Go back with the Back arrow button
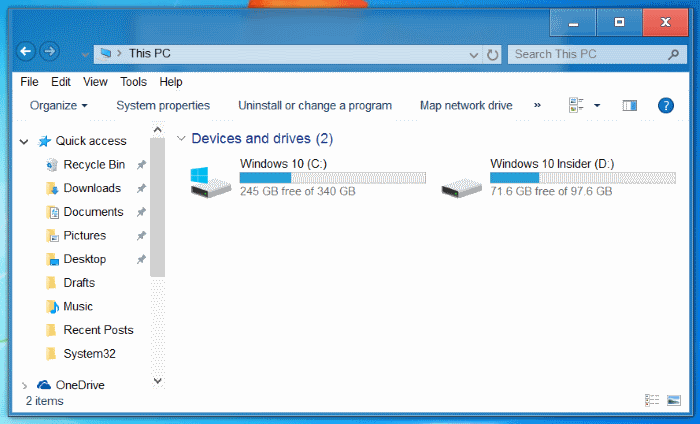The width and height of the screenshot is (700, 424). pos(26,52)
